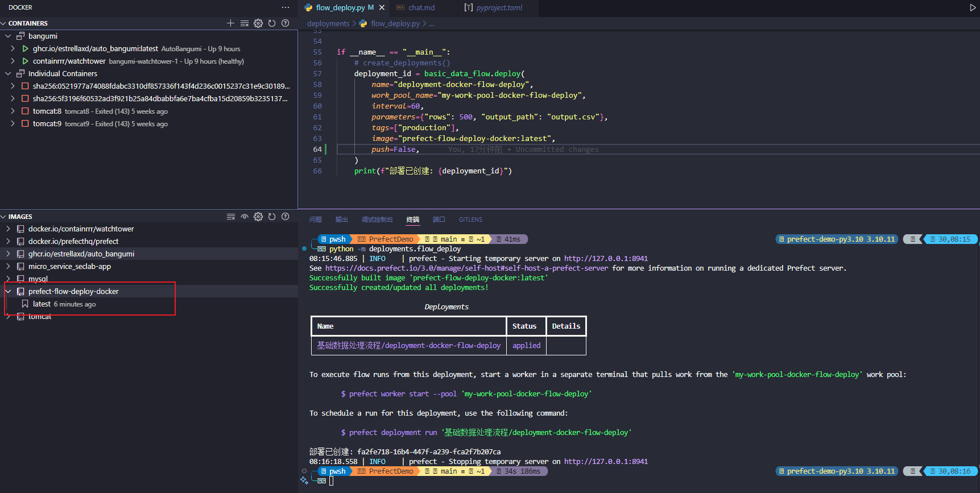The height and width of the screenshot is (493, 980).
Task: Switch to flow_deploy.py tab
Action: [344, 8]
